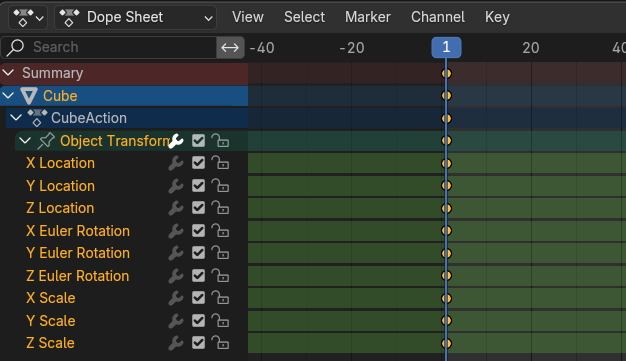Uncheck the Y Scale checkbox
Image resolution: width=626 pixels, height=361 pixels.
coord(198,321)
